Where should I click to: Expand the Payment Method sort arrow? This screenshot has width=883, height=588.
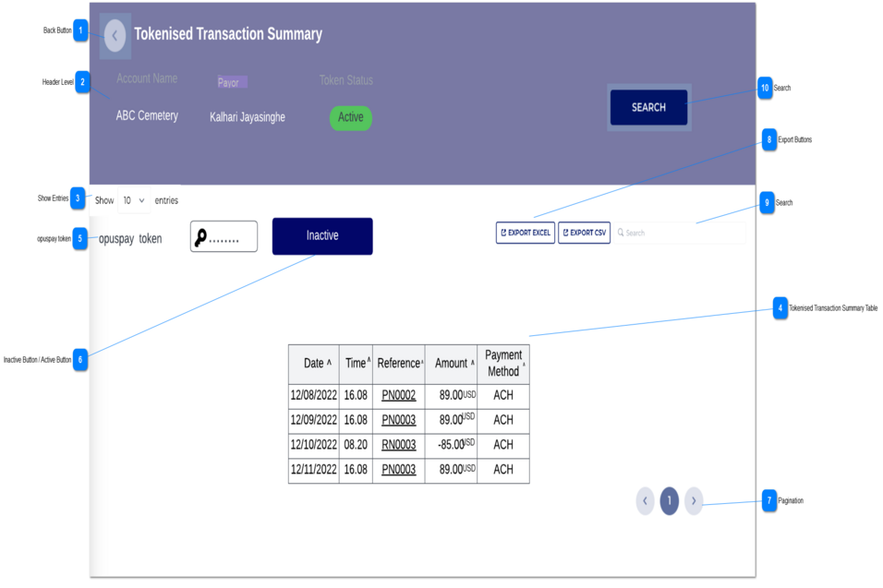524,366
